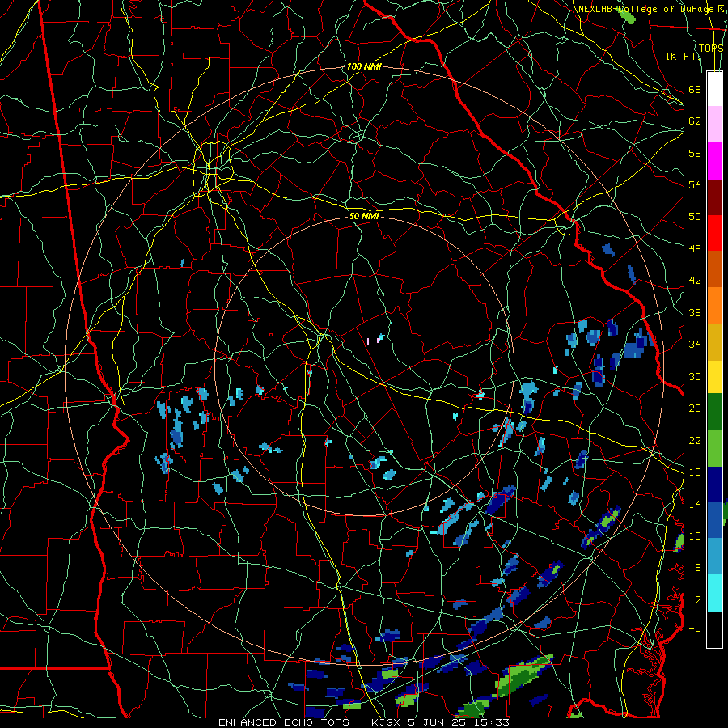728x728 pixels.
Task: Click the '50' legend value
Action: (x=695, y=217)
